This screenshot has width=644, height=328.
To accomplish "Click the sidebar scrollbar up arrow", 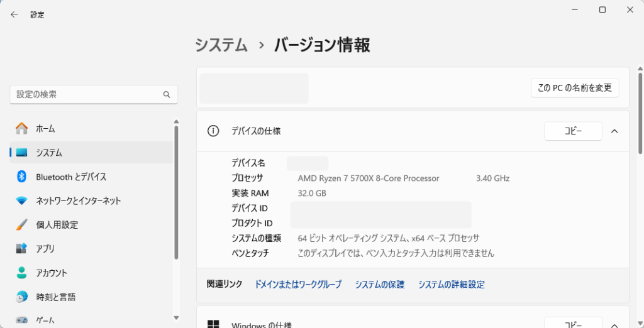I will tap(176, 121).
